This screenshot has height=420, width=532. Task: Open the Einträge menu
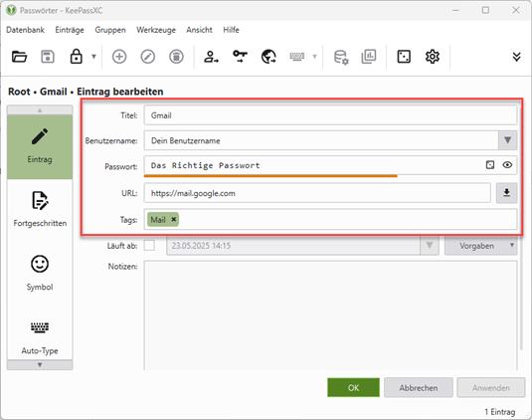coord(70,30)
